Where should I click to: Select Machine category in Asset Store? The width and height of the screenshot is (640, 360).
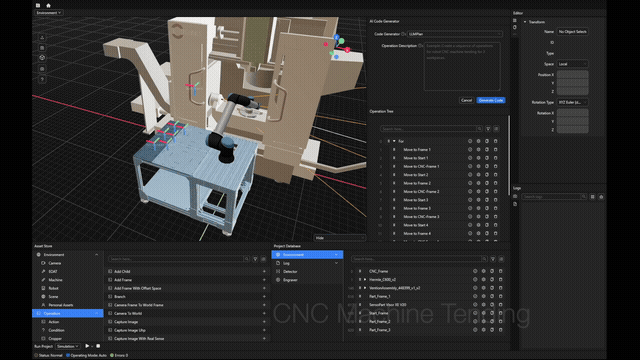[55, 280]
